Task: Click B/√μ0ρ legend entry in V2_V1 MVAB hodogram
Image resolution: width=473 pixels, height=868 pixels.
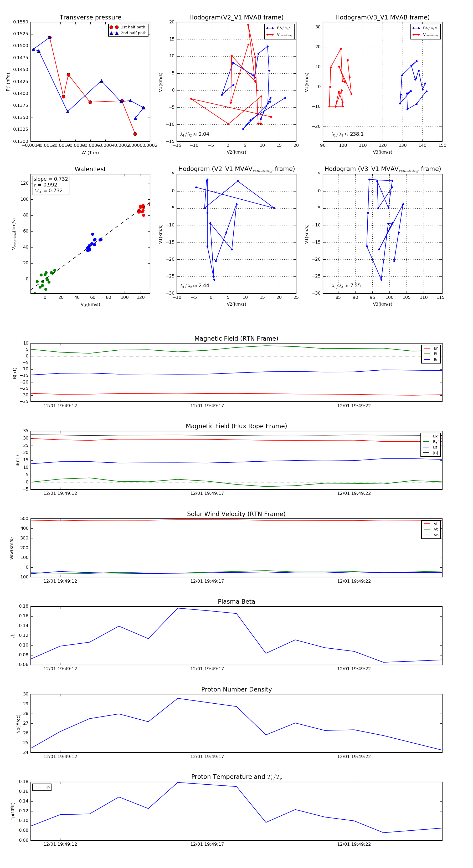Action: click(279, 28)
